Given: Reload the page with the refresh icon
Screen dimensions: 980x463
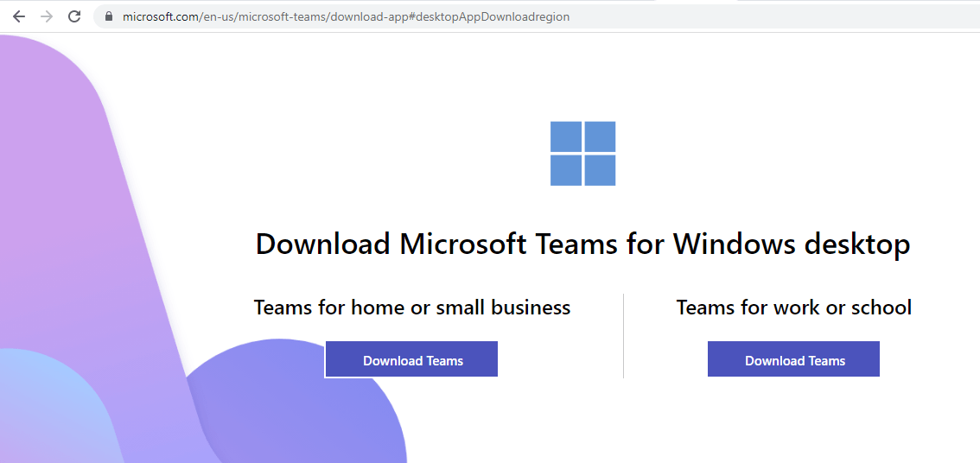Looking at the screenshot, I should pos(74,17).
